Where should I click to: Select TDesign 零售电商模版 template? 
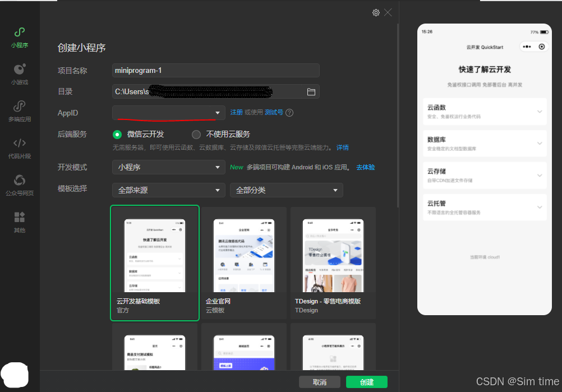click(333, 263)
